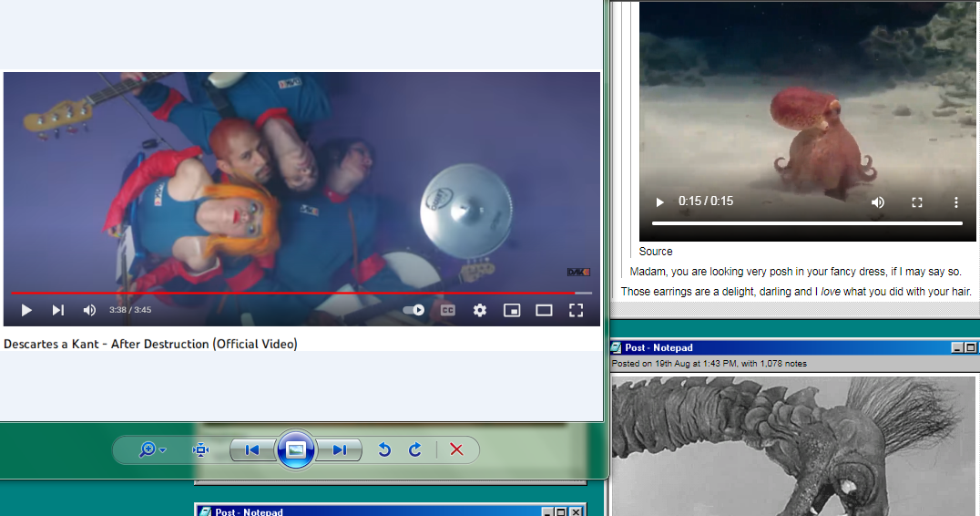Click the Notepad icon in bottom Post window
Viewport: 980px width, 516px height.
pyautogui.click(x=205, y=512)
